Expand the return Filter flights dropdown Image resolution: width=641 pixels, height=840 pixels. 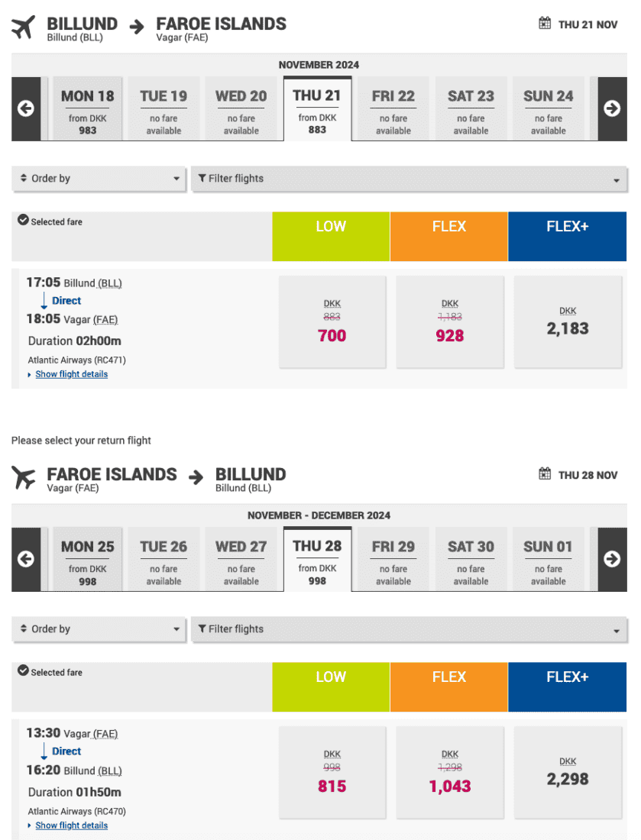point(409,629)
